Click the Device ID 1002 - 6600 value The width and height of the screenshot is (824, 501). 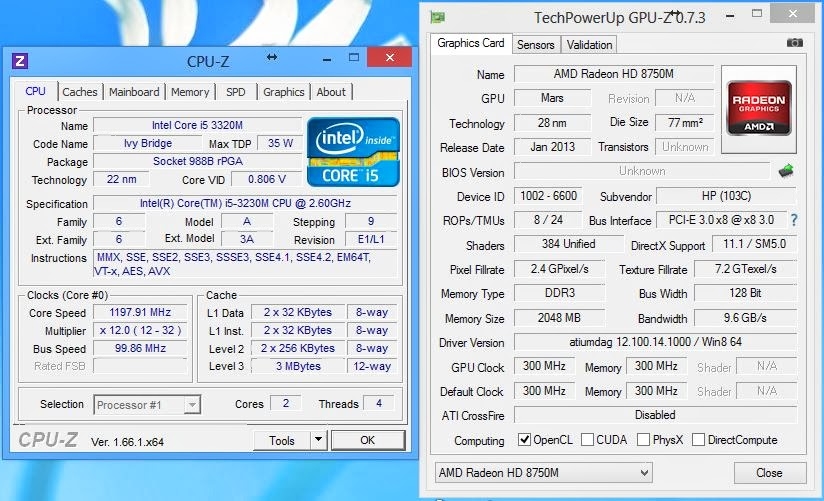pyautogui.click(x=548, y=196)
